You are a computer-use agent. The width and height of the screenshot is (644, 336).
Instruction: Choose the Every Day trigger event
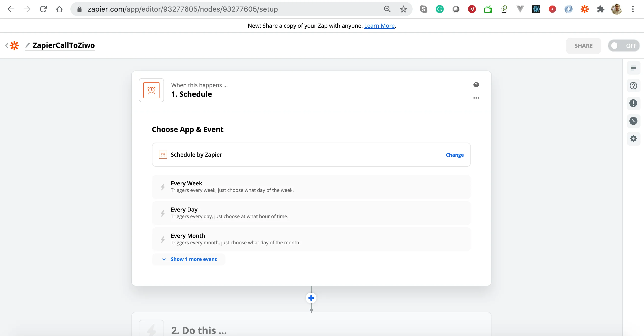coord(311,213)
